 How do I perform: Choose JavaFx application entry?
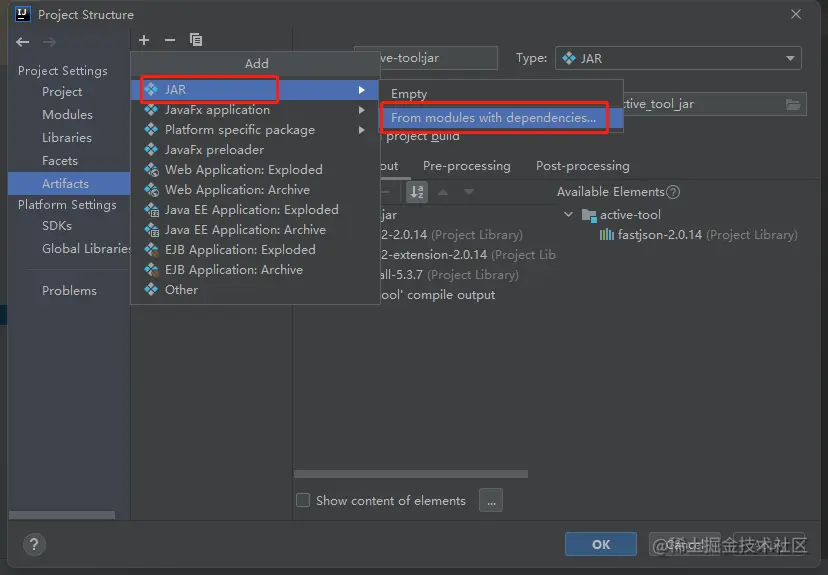[x=255, y=110]
